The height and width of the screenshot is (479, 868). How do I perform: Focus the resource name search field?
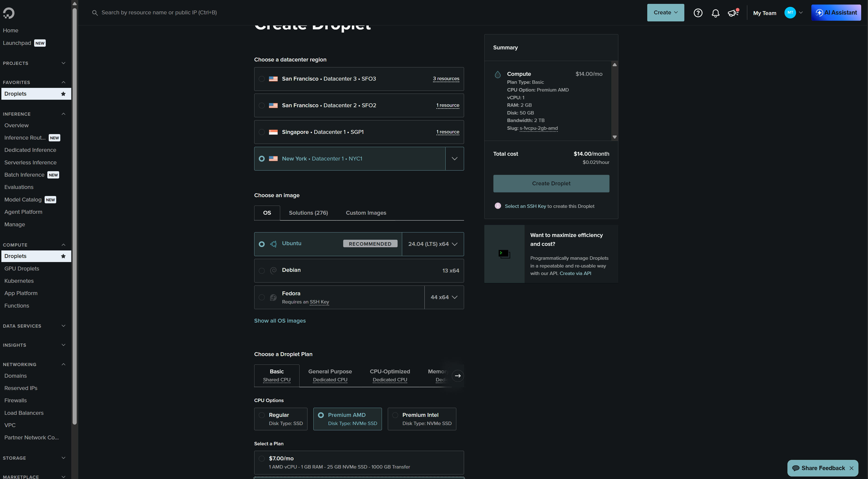pyautogui.click(x=159, y=13)
